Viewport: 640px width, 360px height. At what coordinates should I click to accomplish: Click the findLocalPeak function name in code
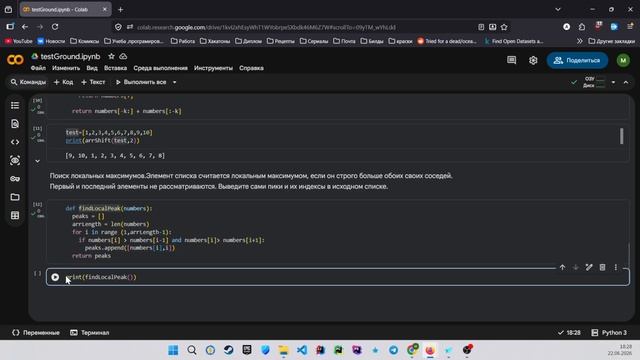[100, 209]
